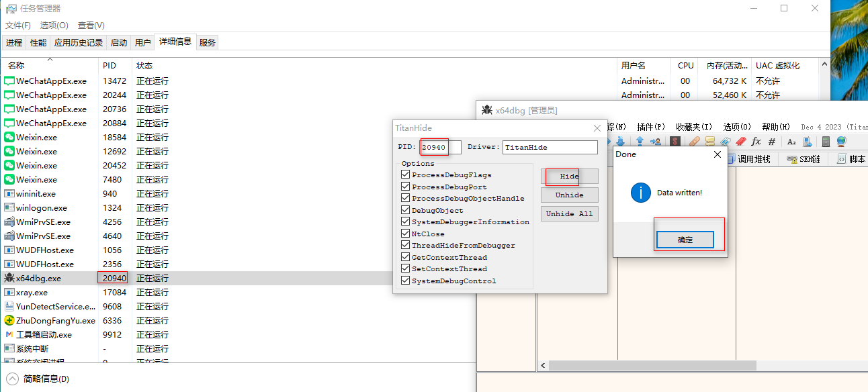Viewport: 868px width, 392px height.
Task: Toggle the SetContextThread checkbox
Action: [405, 268]
